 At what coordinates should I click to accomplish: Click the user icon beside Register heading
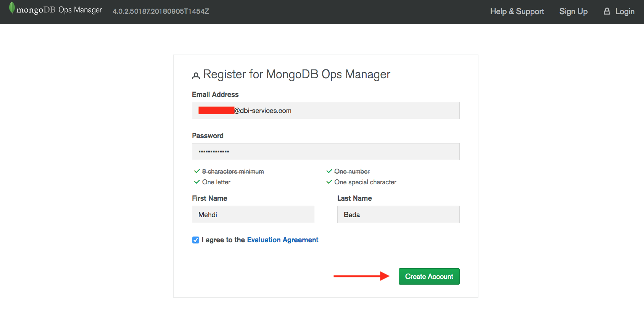pyautogui.click(x=196, y=76)
